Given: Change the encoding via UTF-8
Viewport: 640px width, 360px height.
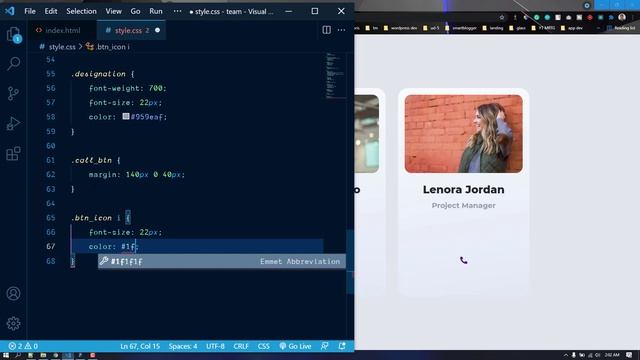Looking at the screenshot, I should tap(215, 346).
